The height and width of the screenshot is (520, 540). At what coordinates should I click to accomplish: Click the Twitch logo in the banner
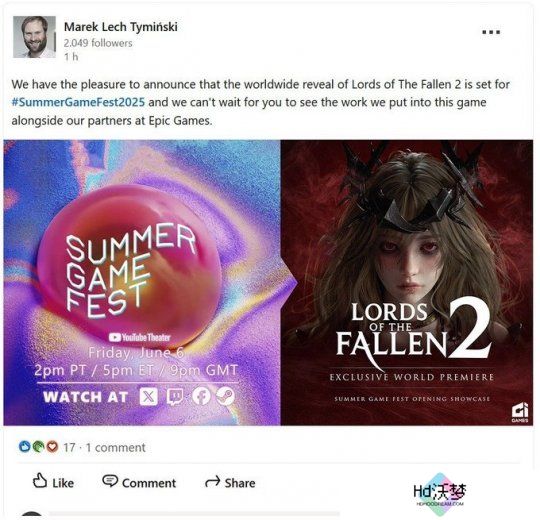175,397
